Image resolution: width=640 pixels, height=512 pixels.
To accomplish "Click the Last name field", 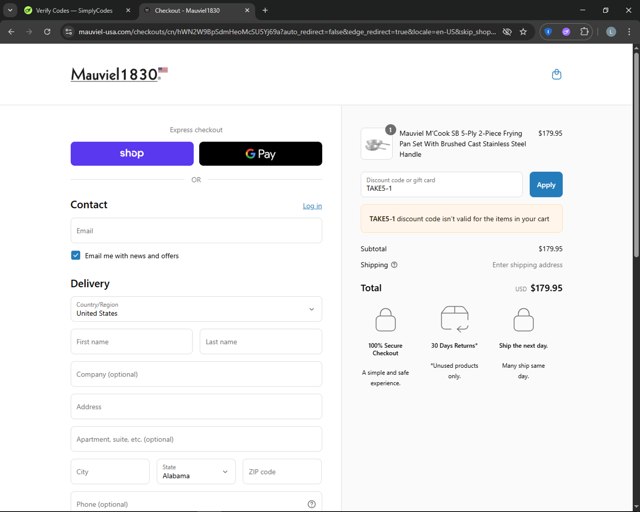I will [x=261, y=342].
